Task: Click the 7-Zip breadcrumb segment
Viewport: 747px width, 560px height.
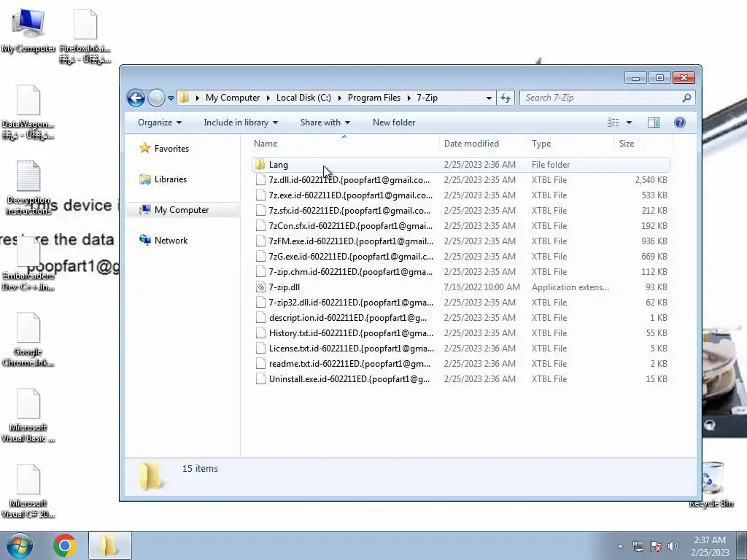Action: click(427, 98)
